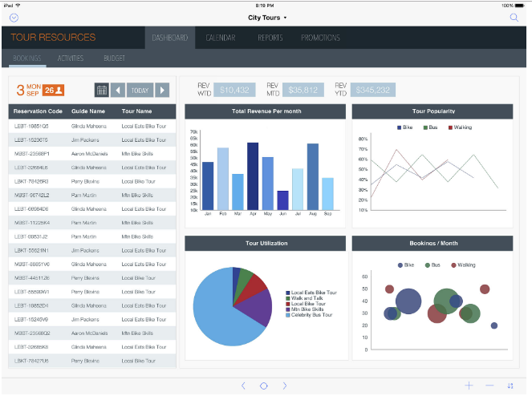
Task: Click Celebrity Bus Tour pie legend entry
Action: (x=309, y=315)
